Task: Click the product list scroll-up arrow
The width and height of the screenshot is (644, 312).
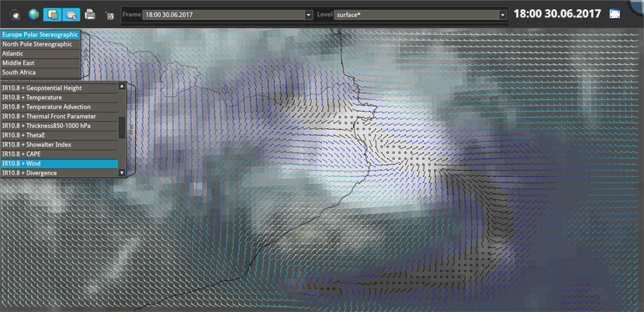Action: (x=122, y=87)
